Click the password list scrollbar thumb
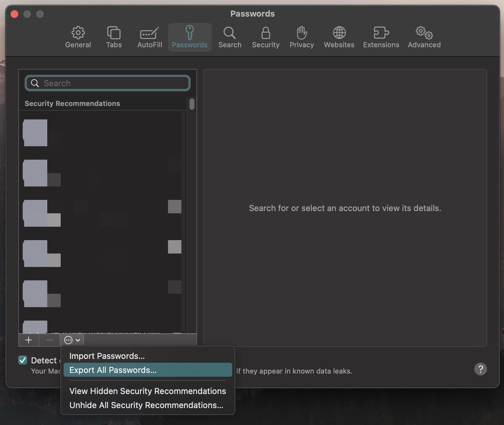Viewport: 504px width, 425px height. tap(192, 104)
